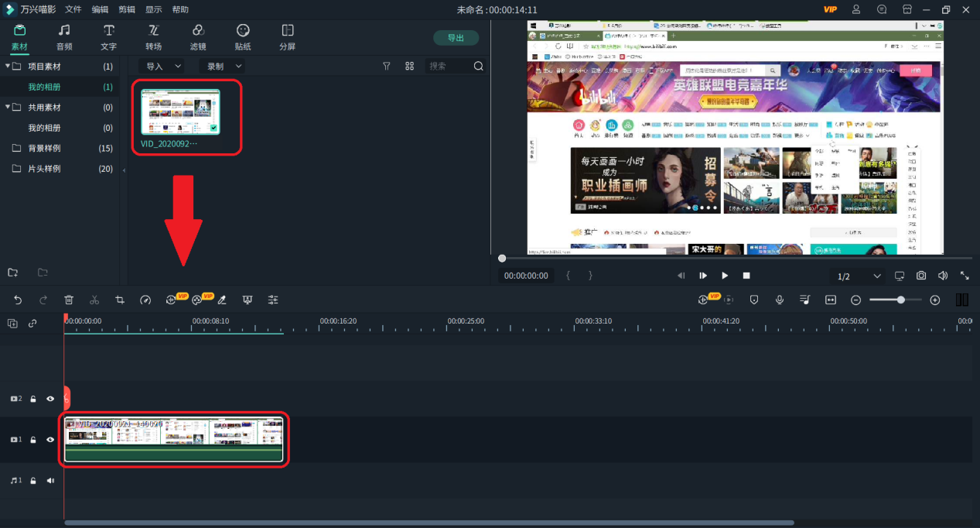The height and width of the screenshot is (528, 980).
Task: Expand the 导入 import dropdown
Action: coord(163,67)
